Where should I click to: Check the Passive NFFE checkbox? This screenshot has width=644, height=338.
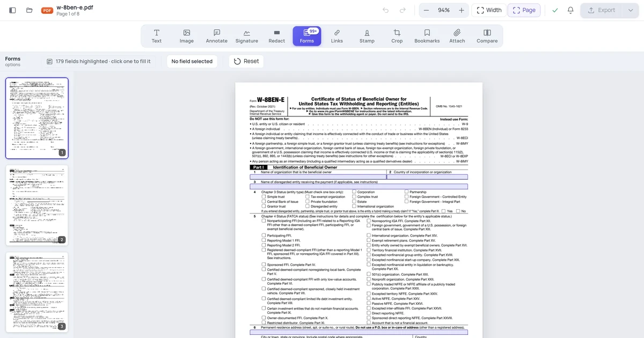pos(369,304)
